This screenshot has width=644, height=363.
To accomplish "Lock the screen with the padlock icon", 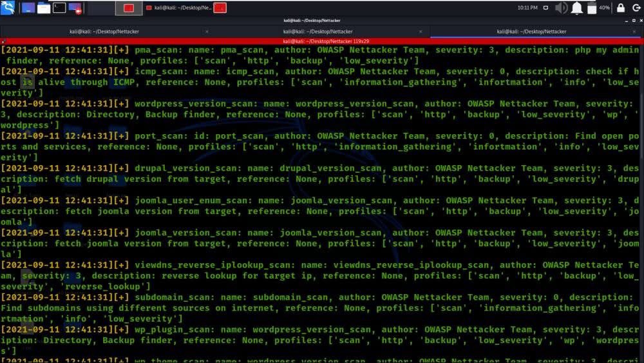I will (x=621, y=8).
